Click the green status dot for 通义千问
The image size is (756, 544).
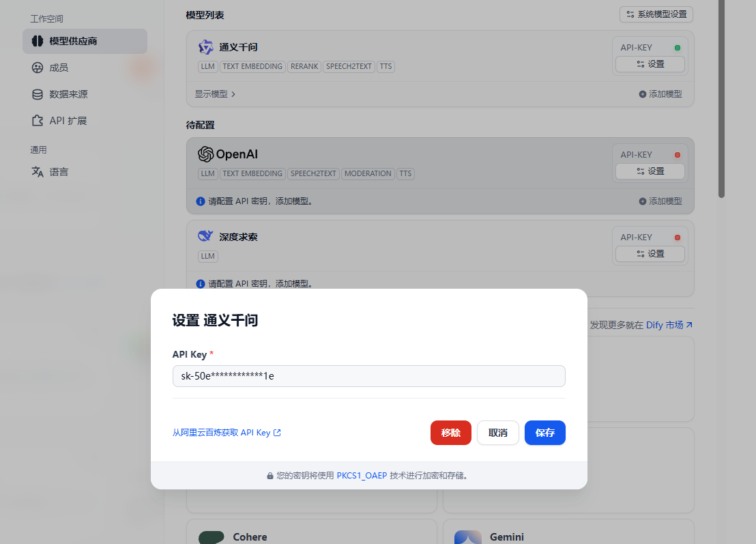pyautogui.click(x=678, y=48)
